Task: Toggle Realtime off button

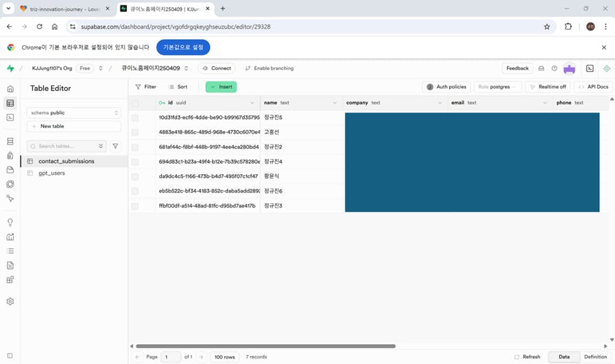Action: (x=548, y=86)
